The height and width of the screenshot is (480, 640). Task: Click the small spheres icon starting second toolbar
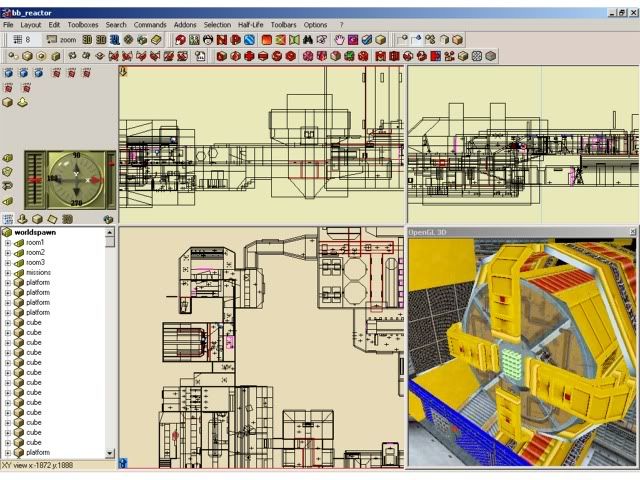click(x=13, y=56)
